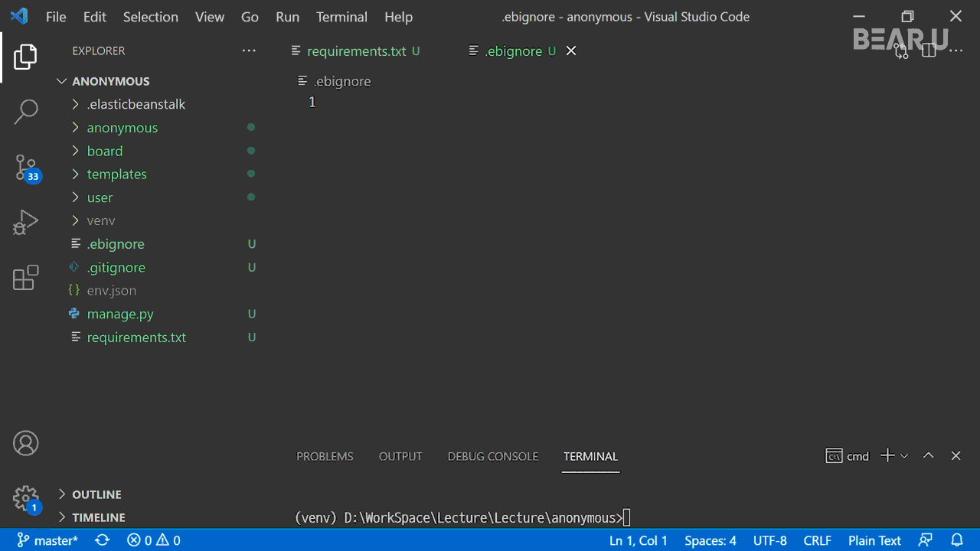Close the terminal panel

(955, 455)
